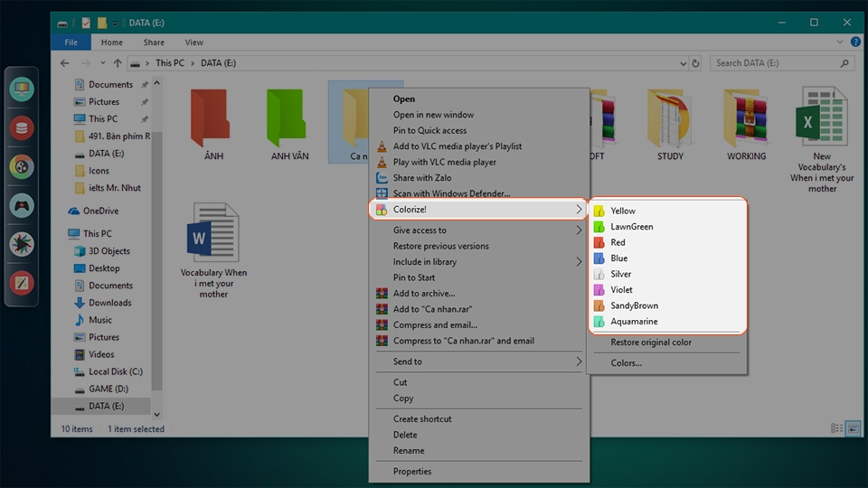The image size is (868, 488).
Task: Select Pin to Start
Action: (413, 277)
